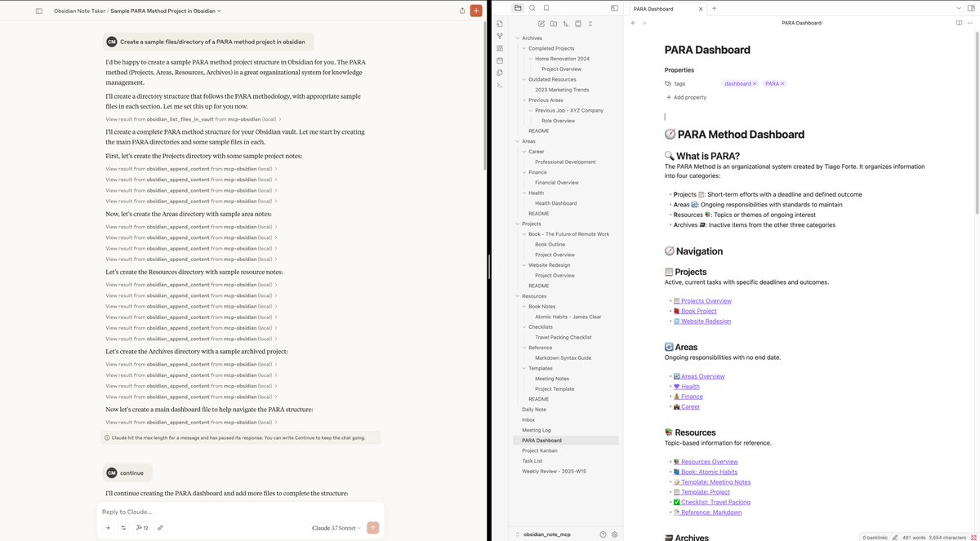980x541 pixels.
Task: Create a new note in Obsidian file explorer
Action: (x=541, y=24)
